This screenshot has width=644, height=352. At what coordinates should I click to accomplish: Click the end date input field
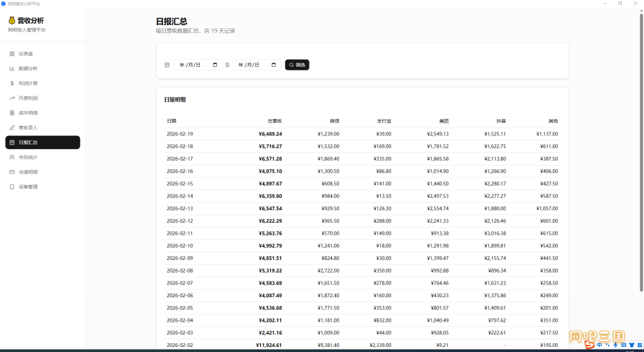257,65
